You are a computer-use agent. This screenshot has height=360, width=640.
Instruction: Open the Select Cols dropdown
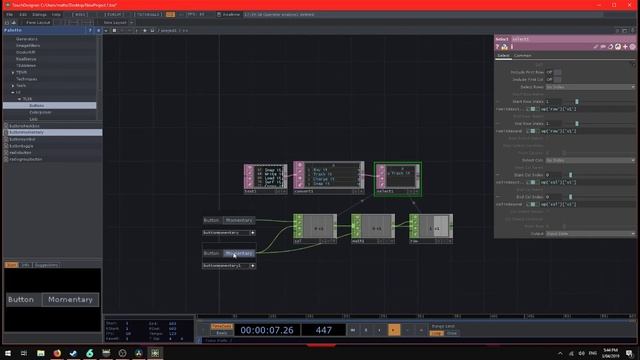coord(590,160)
